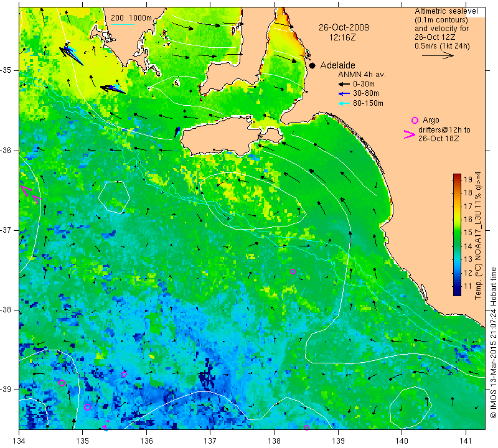Screen dimensions: 498x448
Task: Click the Adelaide label
Action: pyautogui.click(x=337, y=65)
